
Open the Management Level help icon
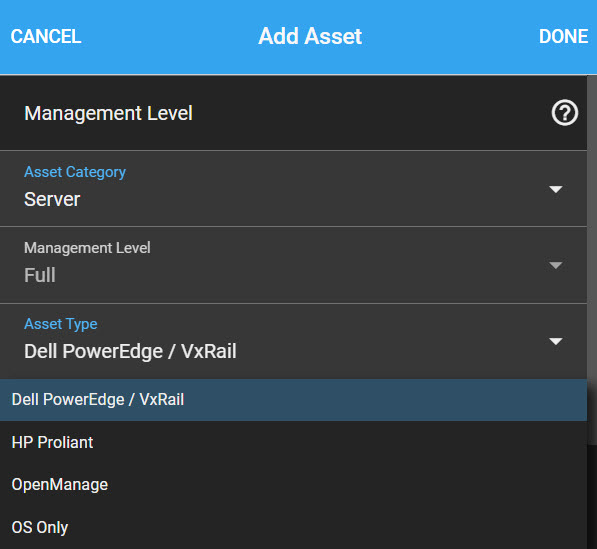pyautogui.click(x=565, y=112)
